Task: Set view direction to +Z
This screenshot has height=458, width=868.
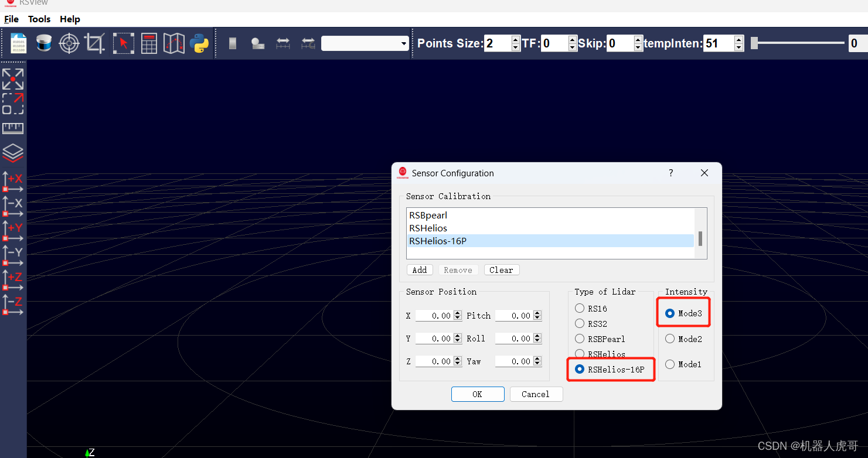Action: (13, 280)
